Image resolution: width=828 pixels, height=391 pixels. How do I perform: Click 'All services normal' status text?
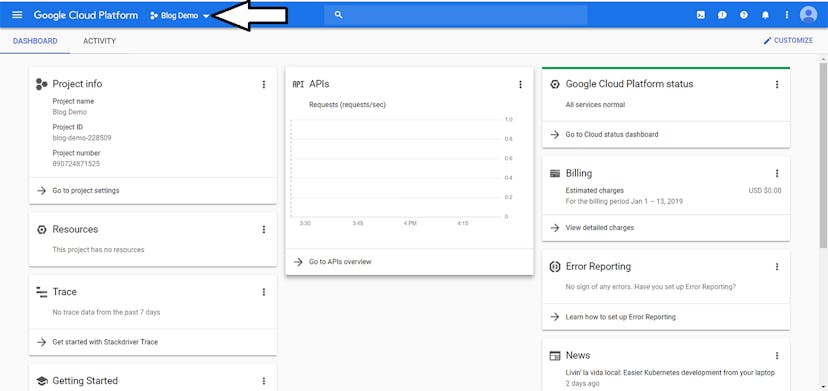tap(595, 105)
